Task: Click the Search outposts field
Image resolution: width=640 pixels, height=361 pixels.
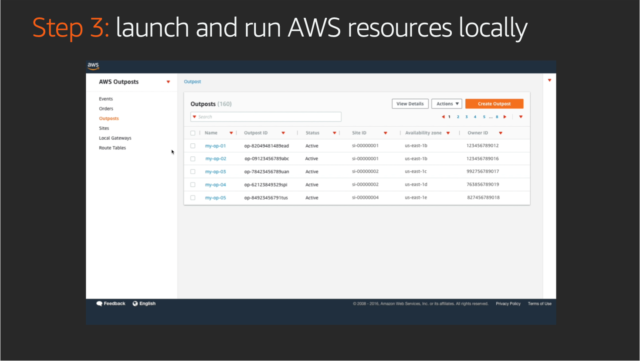Action: (266, 117)
